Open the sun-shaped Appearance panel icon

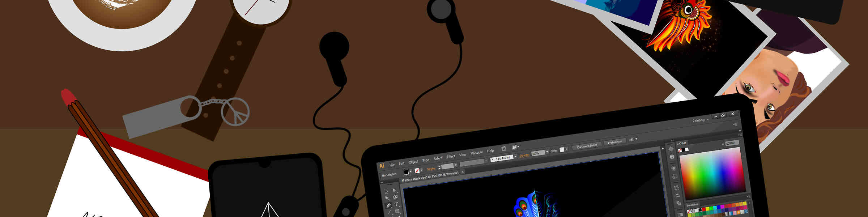click(x=671, y=149)
